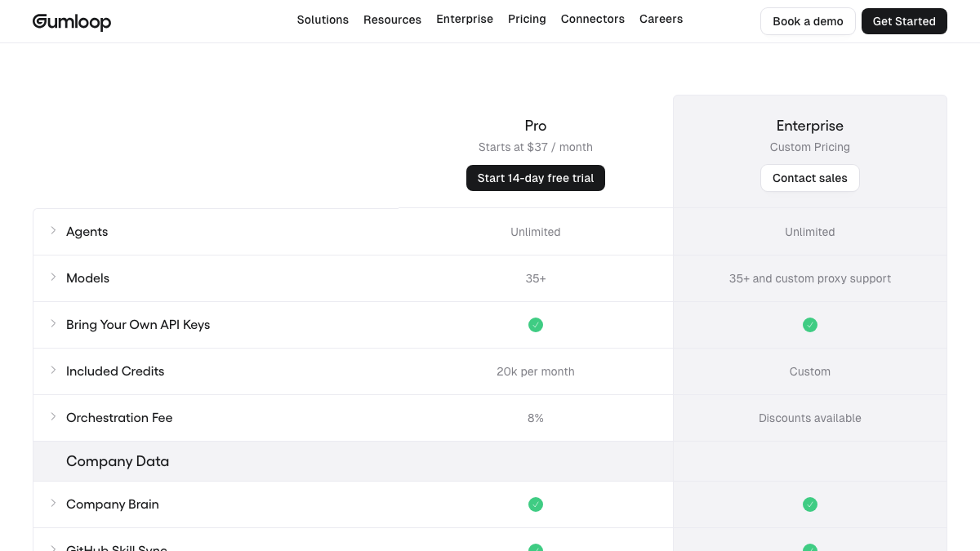Expand the Included Credits row chevron

point(53,371)
